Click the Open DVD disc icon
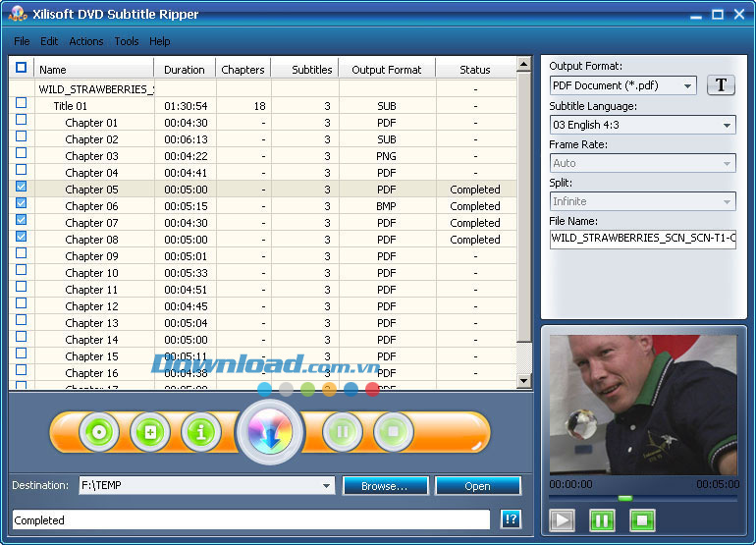This screenshot has width=756, height=545. [99, 432]
